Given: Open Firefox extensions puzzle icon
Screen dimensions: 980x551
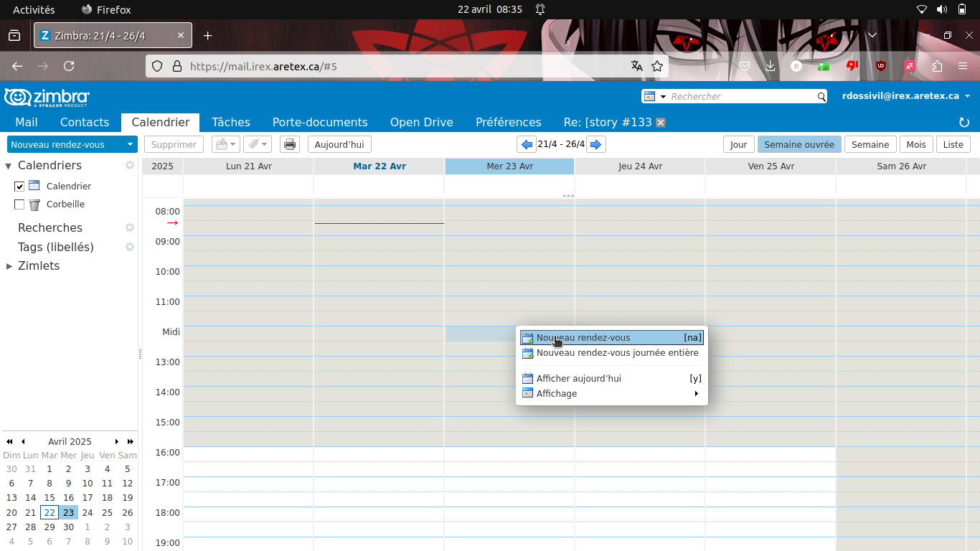Looking at the screenshot, I should point(937,66).
